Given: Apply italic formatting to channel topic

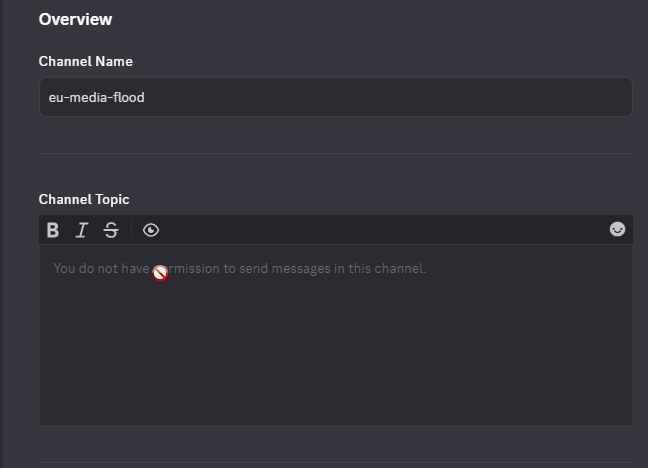Looking at the screenshot, I should 82,230.
